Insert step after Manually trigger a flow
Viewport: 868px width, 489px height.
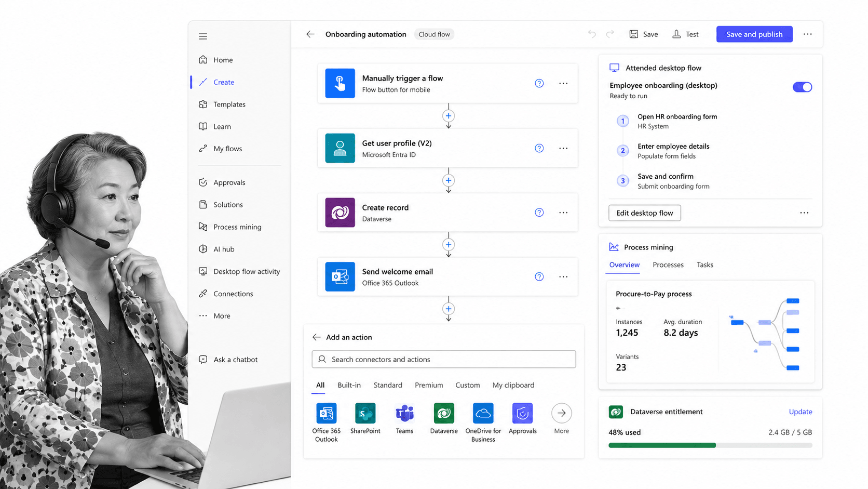tap(449, 116)
